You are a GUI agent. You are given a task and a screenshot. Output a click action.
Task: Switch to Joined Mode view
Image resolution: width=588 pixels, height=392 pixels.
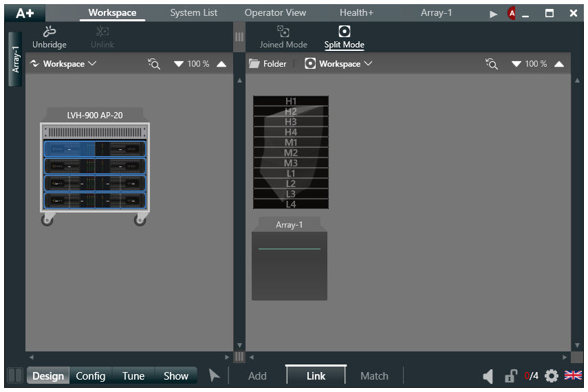(283, 32)
